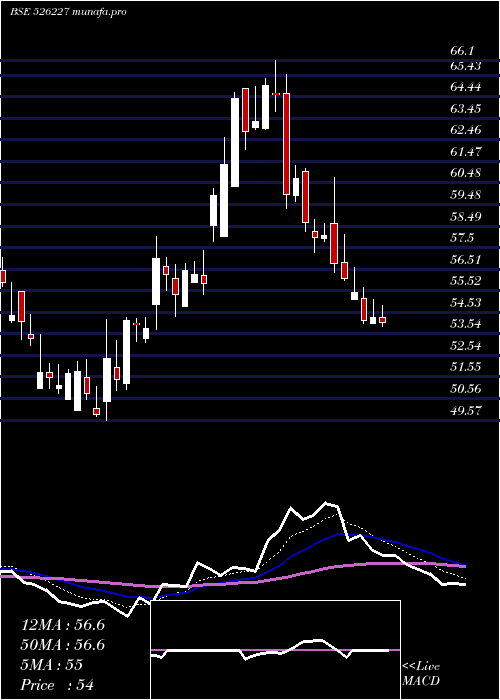Click the 53.54 price axis label
Viewport: 500px width, 700px height.
(466, 324)
